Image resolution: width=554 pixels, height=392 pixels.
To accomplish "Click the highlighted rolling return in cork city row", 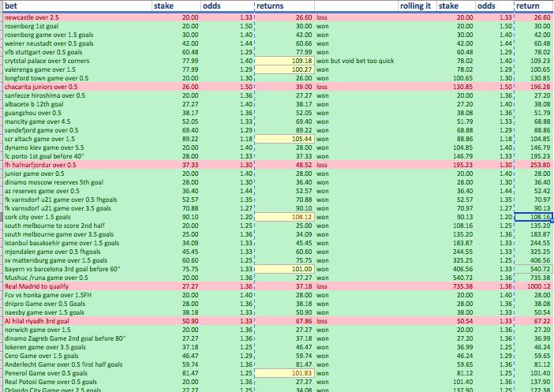I will point(533,217).
